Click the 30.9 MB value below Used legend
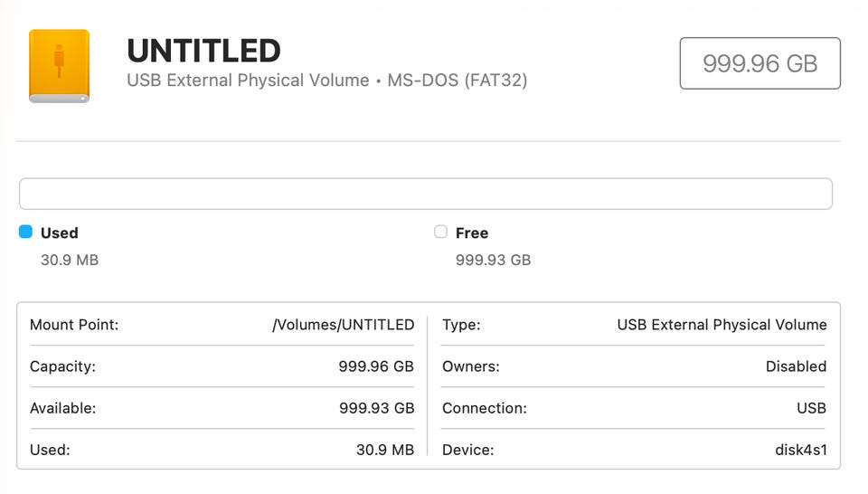Image resolution: width=868 pixels, height=494 pixels. [x=70, y=261]
